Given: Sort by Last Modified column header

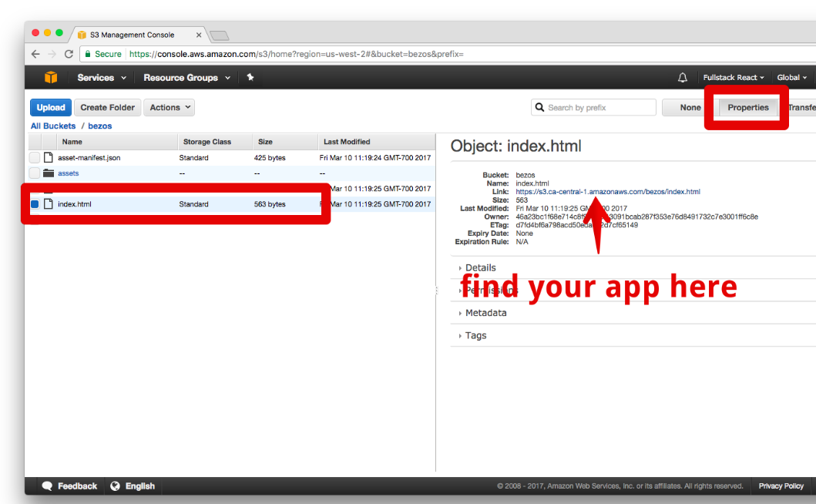Looking at the screenshot, I should 377,142.
